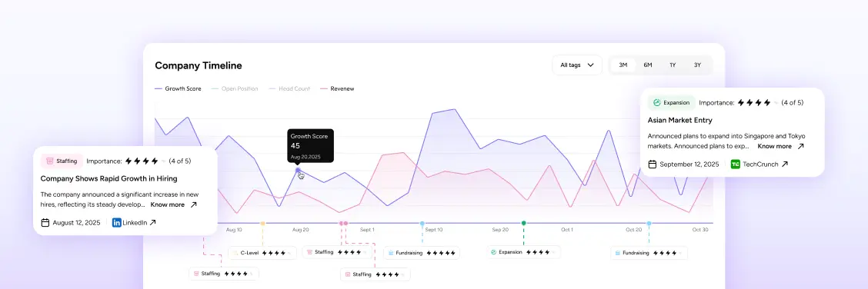Select the Staffing chip beneath the C-Level chip

pyautogui.click(x=224, y=274)
